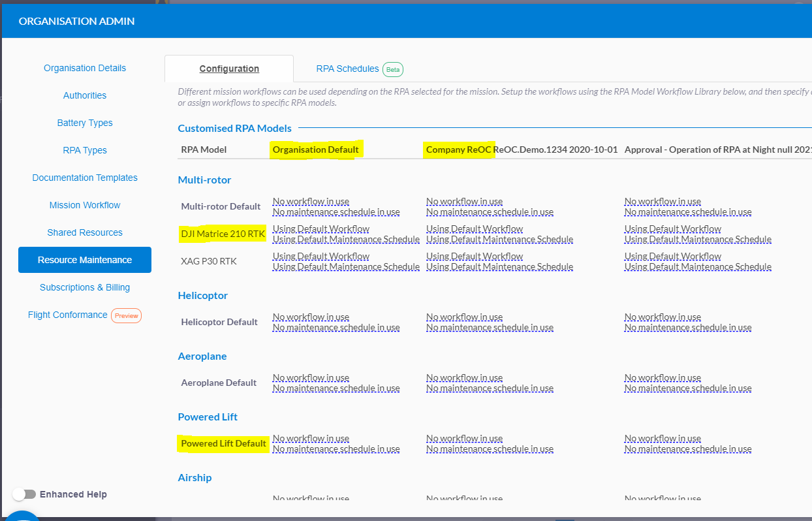
Task: Click the XAG P30 RTK row label
Action: click(x=209, y=261)
